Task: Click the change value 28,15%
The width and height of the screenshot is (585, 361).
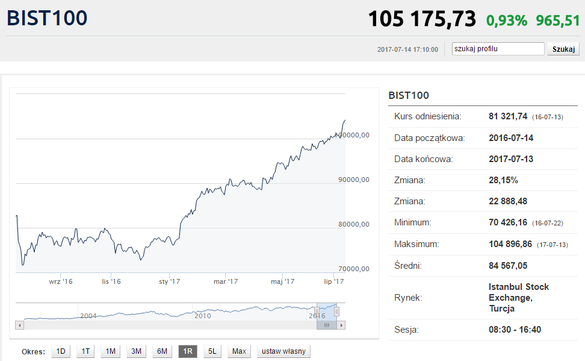Action: tap(503, 180)
